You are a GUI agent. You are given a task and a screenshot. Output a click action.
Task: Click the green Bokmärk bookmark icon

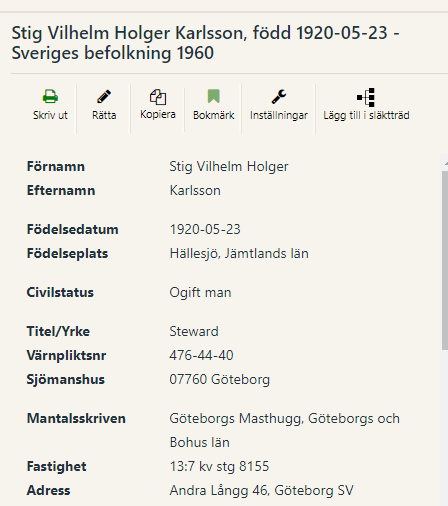(214, 96)
